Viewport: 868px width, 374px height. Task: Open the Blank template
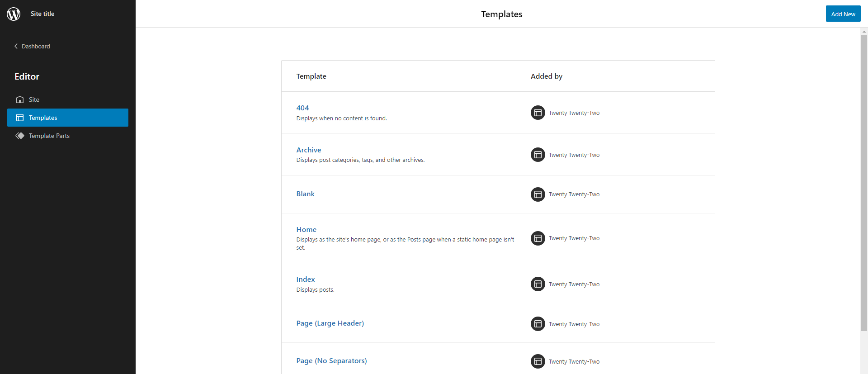click(x=305, y=194)
